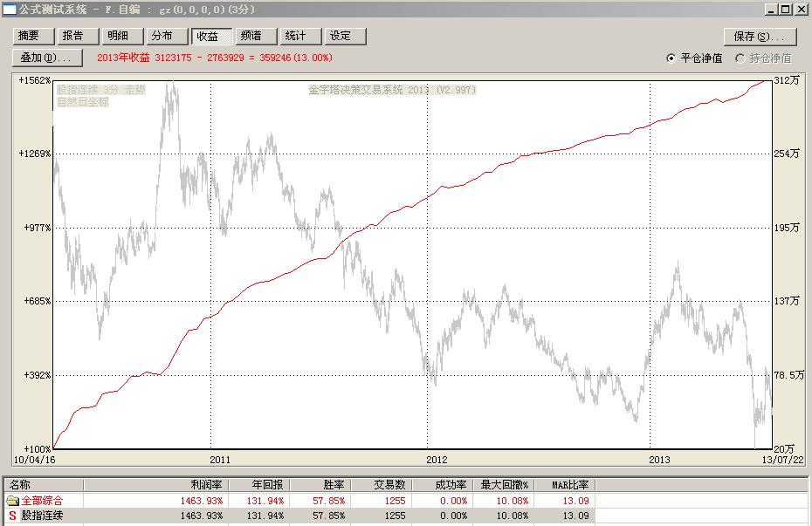Click 131.94% in the 股指连续 row

pos(265,516)
